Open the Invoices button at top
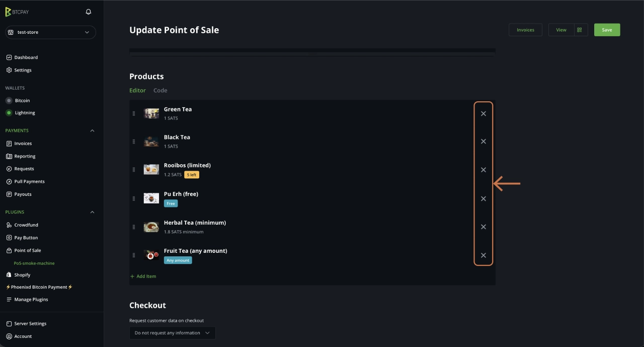Image resolution: width=644 pixels, height=347 pixels. click(525, 30)
